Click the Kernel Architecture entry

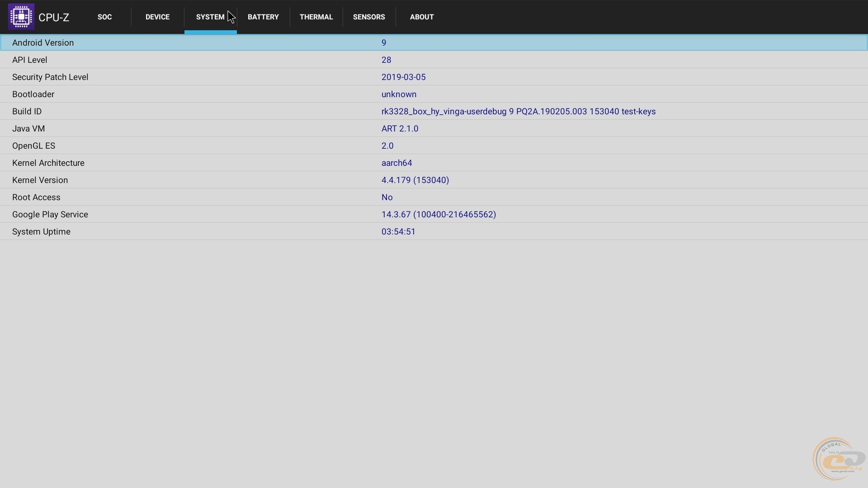[x=48, y=163]
